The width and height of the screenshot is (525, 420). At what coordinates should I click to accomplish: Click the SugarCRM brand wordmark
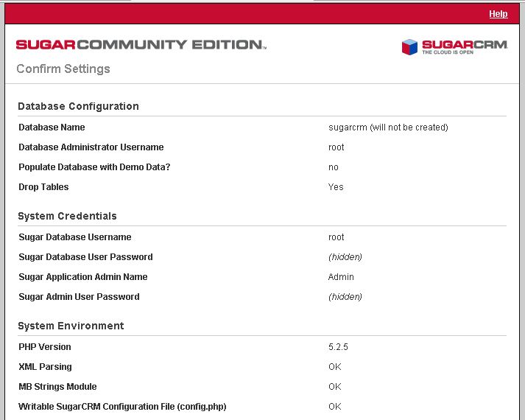click(465, 44)
